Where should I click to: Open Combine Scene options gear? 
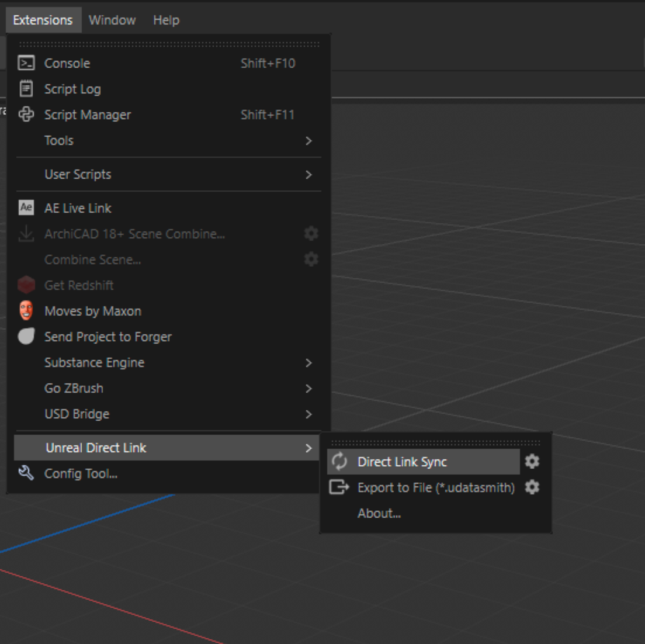pos(311,259)
